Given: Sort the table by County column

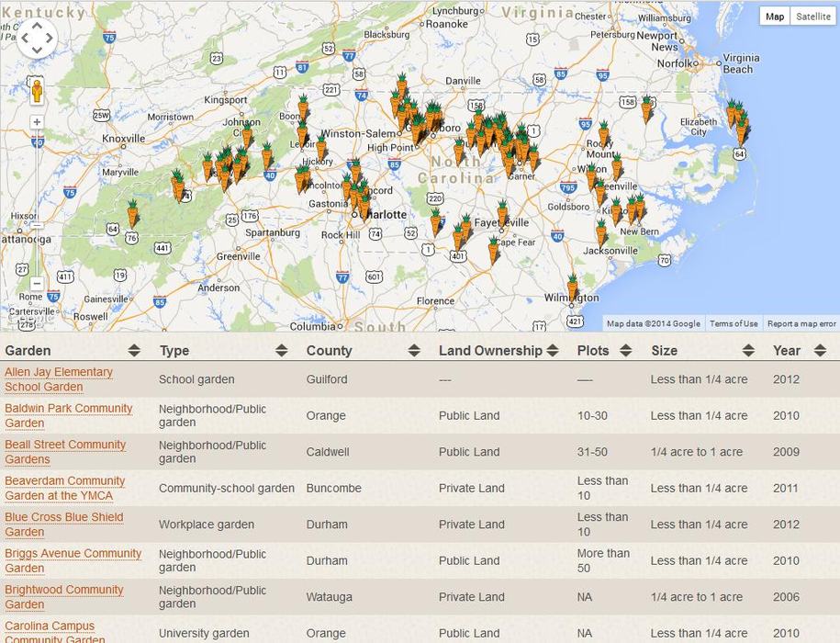Looking at the screenshot, I should pyautogui.click(x=362, y=350).
